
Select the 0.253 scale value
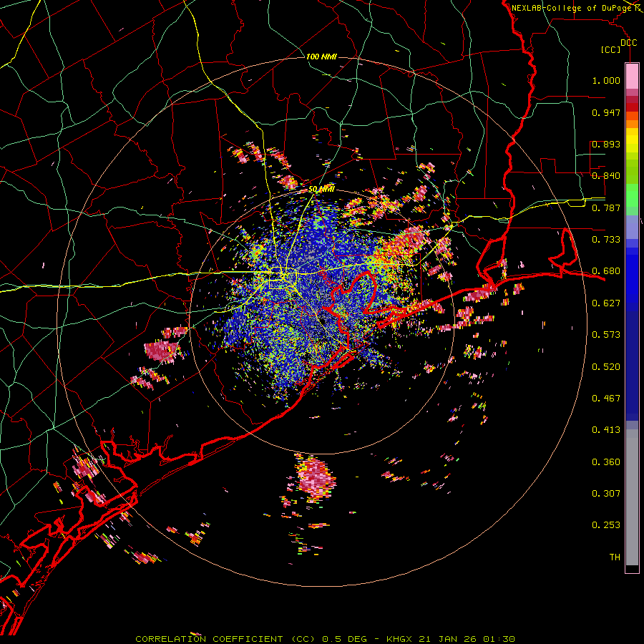click(606, 525)
